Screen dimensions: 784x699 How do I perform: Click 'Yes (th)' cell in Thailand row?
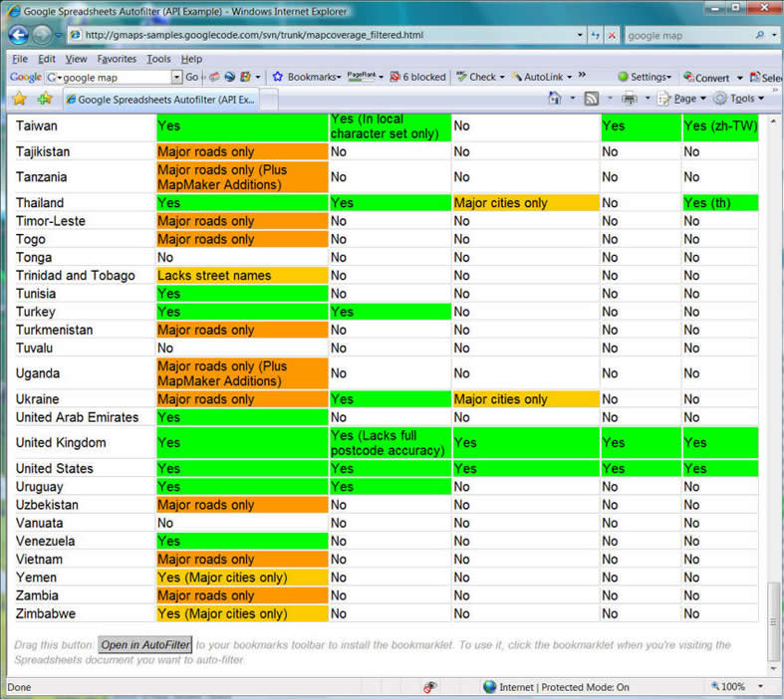point(720,203)
